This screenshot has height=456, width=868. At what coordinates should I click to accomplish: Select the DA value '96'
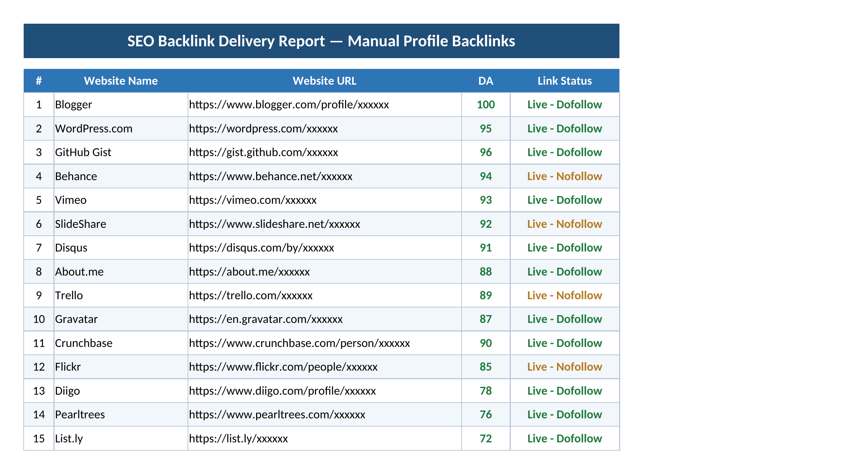486,152
